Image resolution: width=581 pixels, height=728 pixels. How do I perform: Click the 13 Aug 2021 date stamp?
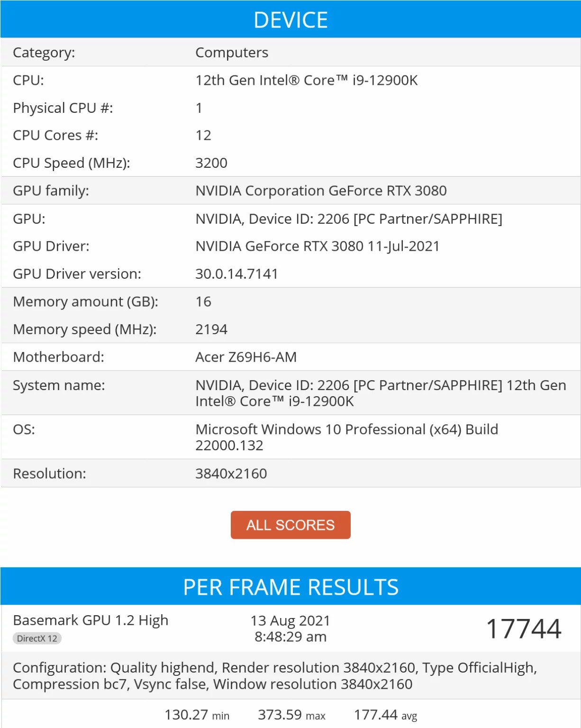coord(290,620)
